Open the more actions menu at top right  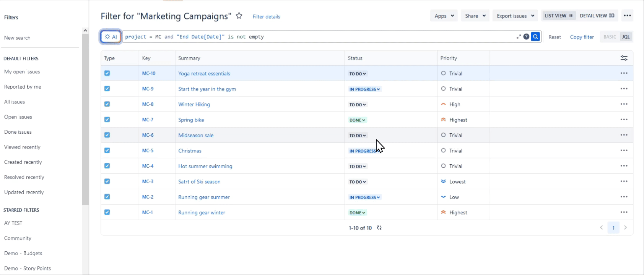coord(627,16)
